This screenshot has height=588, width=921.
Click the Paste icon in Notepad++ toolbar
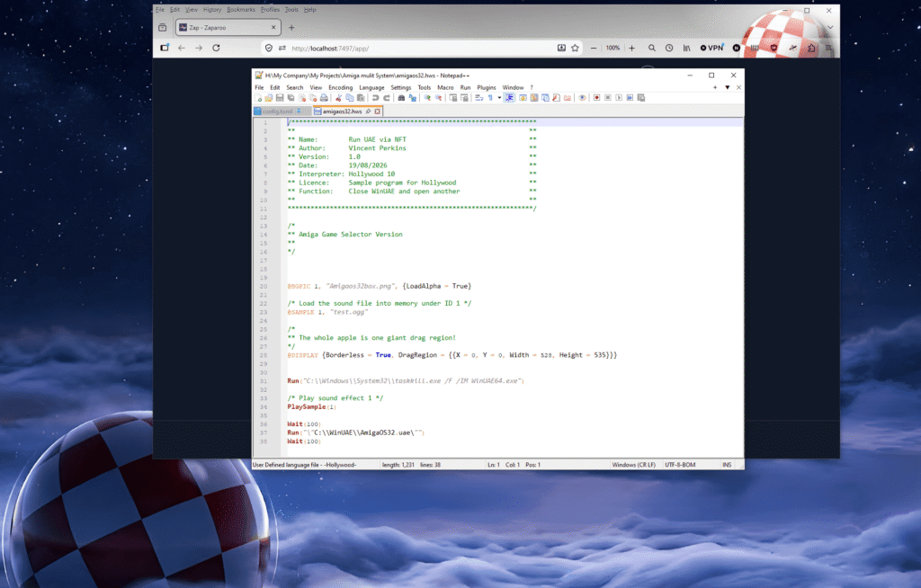pos(361,97)
